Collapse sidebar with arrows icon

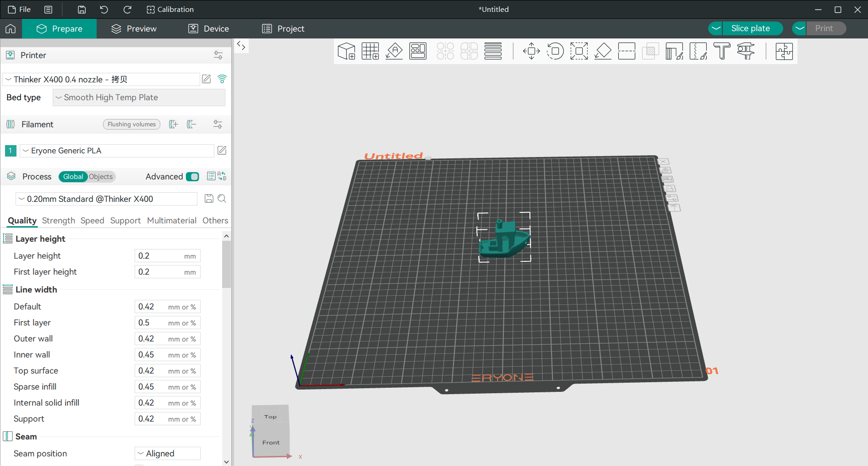pos(241,46)
